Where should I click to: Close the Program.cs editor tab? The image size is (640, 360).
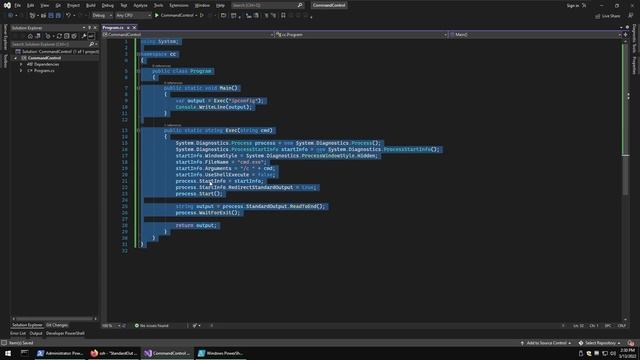pos(134,27)
